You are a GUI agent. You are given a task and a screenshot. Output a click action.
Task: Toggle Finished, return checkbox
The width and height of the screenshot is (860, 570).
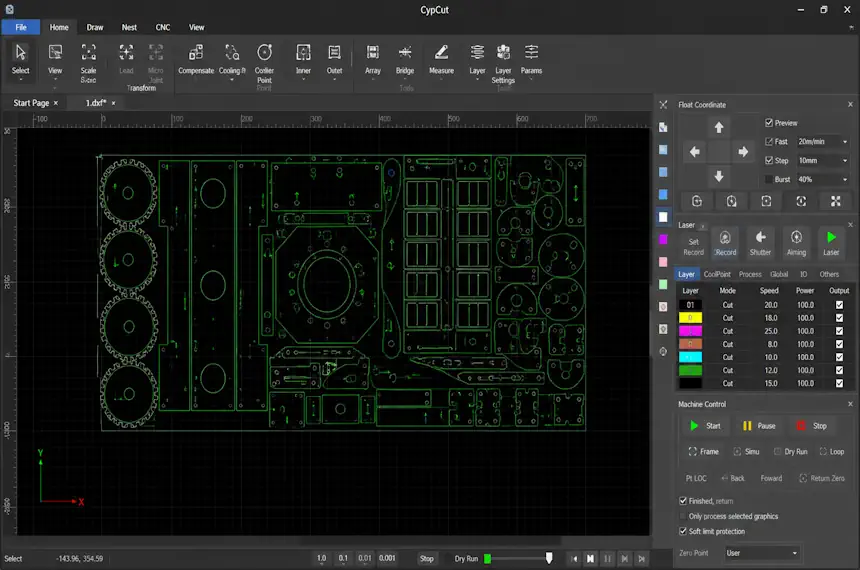(683, 501)
